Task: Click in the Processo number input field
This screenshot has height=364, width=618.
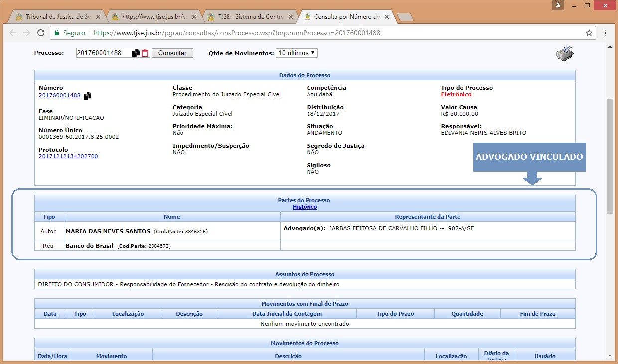Action: click(x=103, y=53)
